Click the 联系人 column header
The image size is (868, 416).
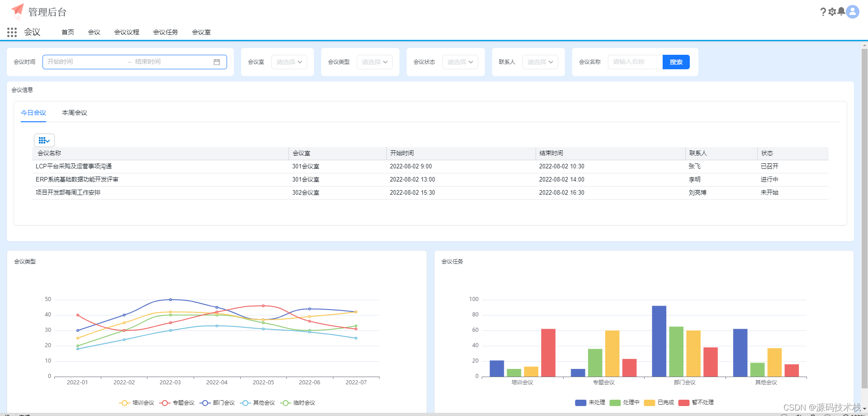(x=721, y=153)
